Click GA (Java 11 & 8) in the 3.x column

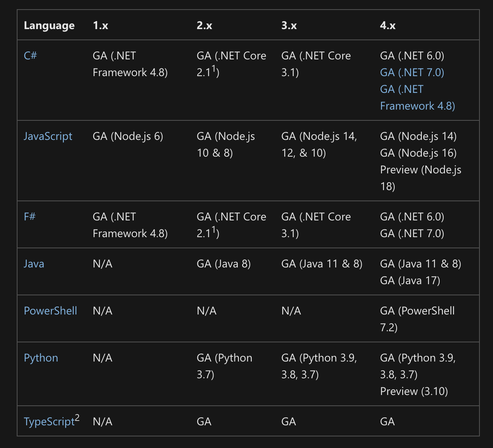click(x=322, y=264)
